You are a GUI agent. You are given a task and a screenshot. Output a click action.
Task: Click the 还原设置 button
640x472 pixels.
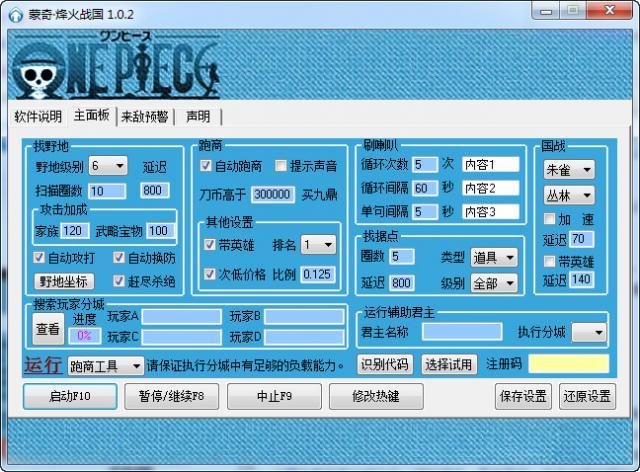[x=587, y=396]
